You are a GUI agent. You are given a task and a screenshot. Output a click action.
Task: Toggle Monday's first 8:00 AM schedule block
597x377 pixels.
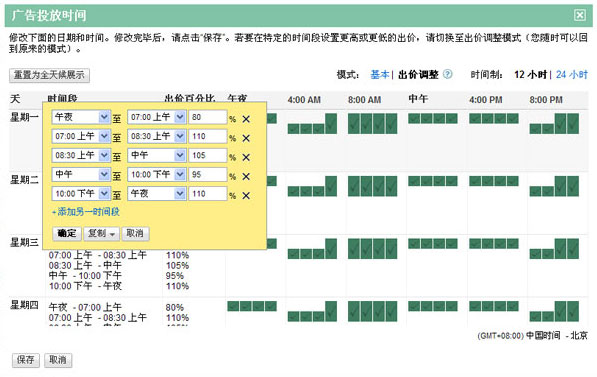click(354, 123)
